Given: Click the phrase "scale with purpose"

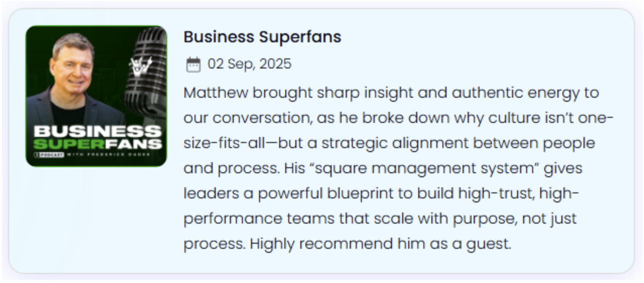Looking at the screenshot, I should click(445, 219).
